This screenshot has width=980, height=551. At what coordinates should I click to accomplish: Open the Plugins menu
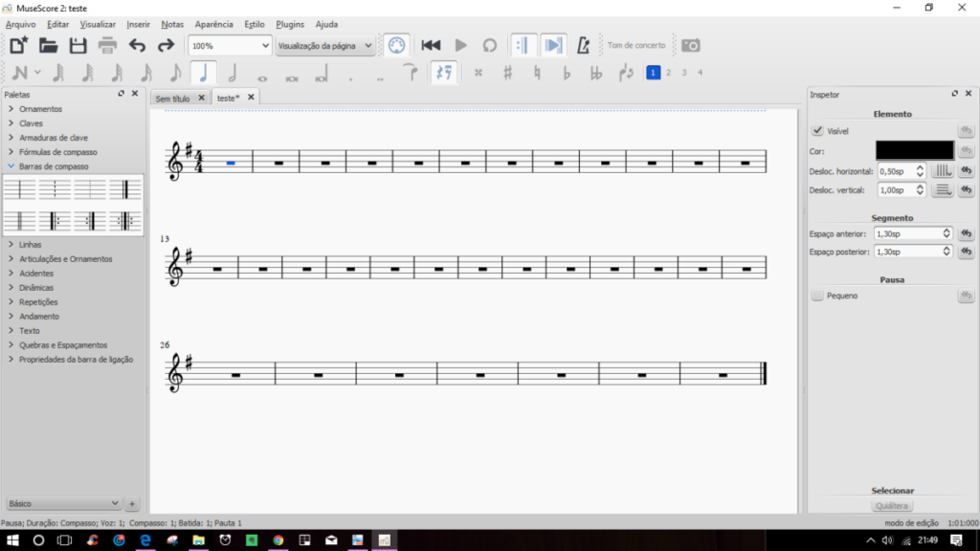291,24
